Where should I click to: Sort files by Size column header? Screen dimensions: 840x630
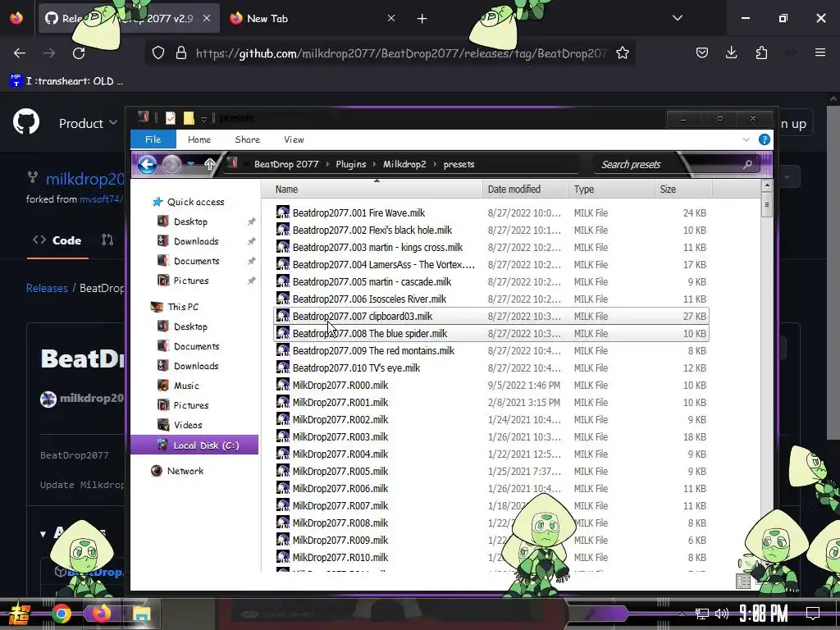point(682,189)
